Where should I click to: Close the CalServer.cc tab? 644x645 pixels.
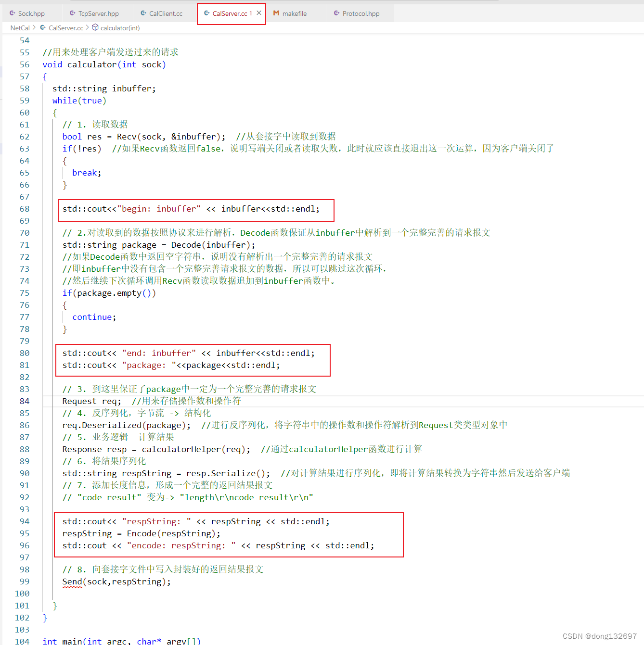(259, 13)
